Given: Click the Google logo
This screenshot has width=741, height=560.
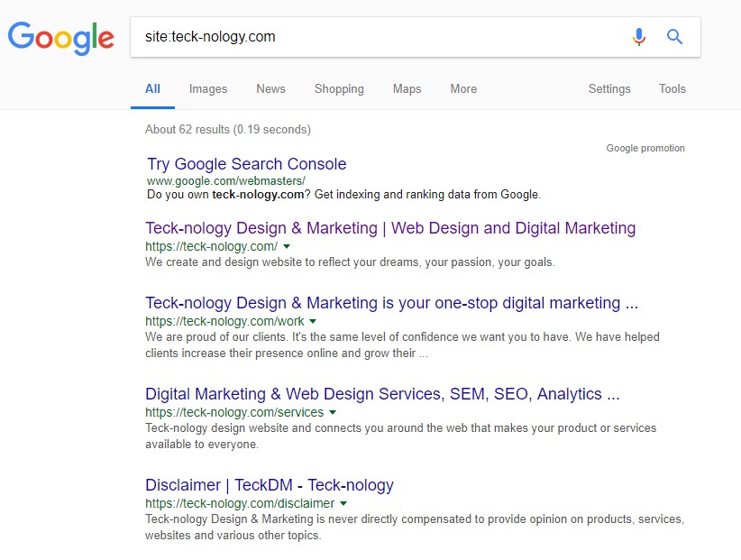Looking at the screenshot, I should tap(61, 38).
